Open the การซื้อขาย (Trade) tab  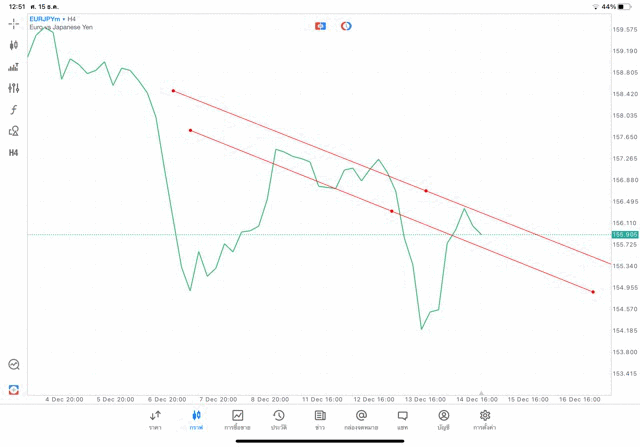[237, 419]
